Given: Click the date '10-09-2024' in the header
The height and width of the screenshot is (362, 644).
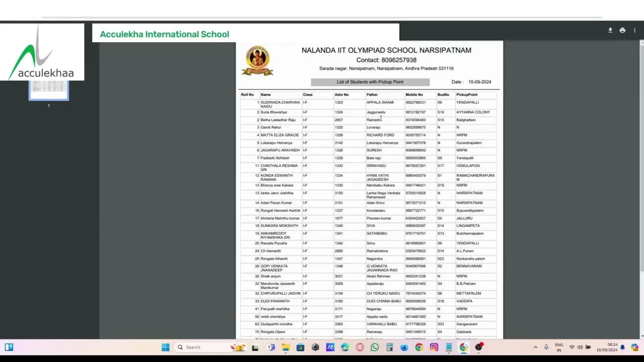Looking at the screenshot, I should [479, 82].
